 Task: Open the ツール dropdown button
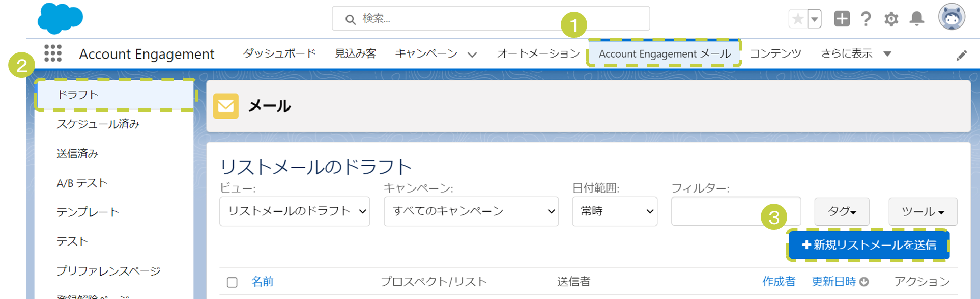point(923,211)
